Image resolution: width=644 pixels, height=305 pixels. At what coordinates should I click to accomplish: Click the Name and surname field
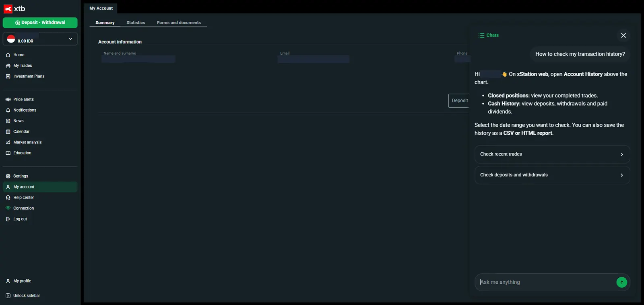[x=138, y=59]
